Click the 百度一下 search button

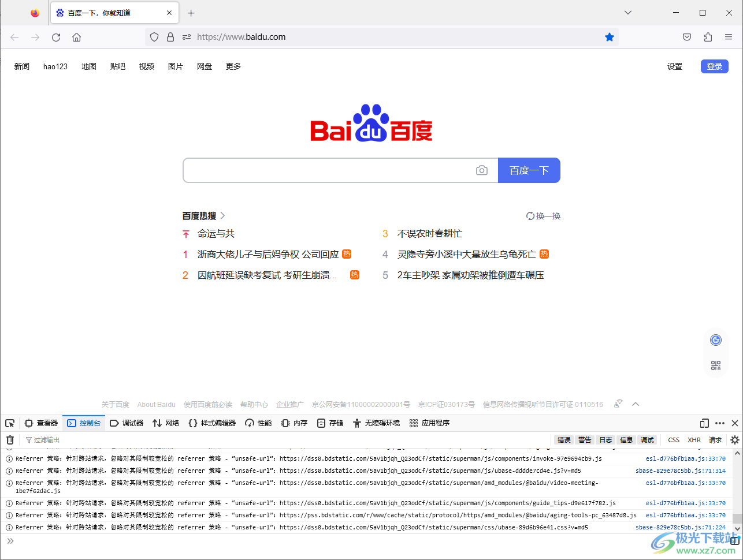pyautogui.click(x=529, y=170)
